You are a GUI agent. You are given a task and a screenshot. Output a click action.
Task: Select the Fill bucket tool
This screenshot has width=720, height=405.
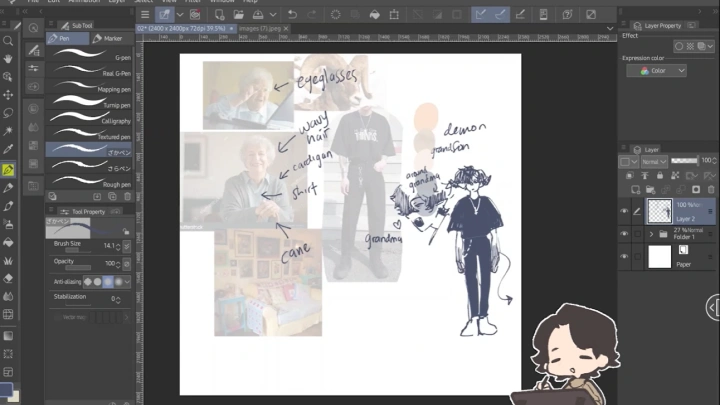click(8, 242)
